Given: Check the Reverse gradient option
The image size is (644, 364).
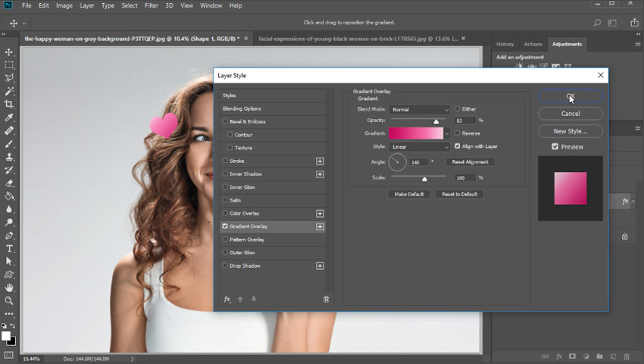Looking at the screenshot, I should click(458, 133).
